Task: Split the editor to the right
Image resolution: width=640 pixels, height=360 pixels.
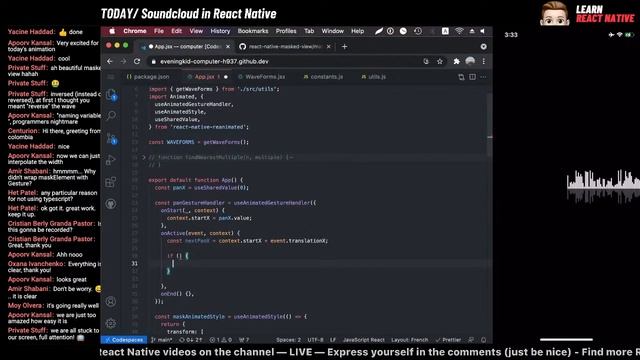Action: tap(472, 77)
